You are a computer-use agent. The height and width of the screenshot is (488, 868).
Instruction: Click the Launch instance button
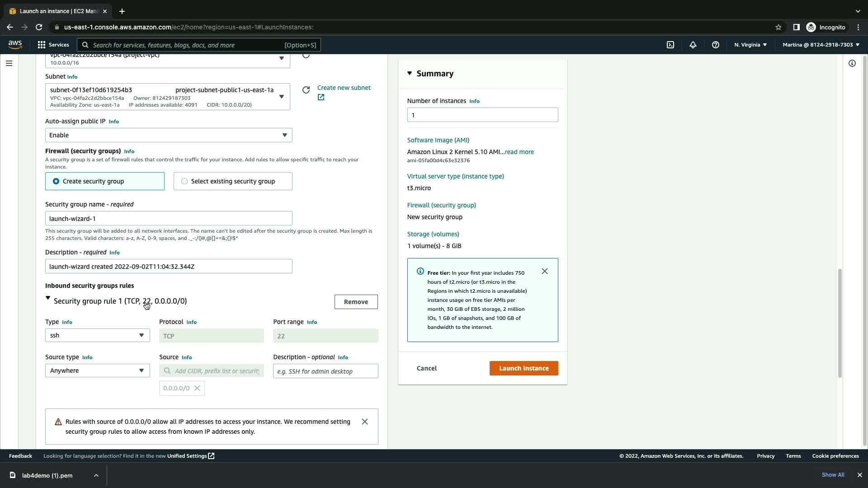click(524, 368)
